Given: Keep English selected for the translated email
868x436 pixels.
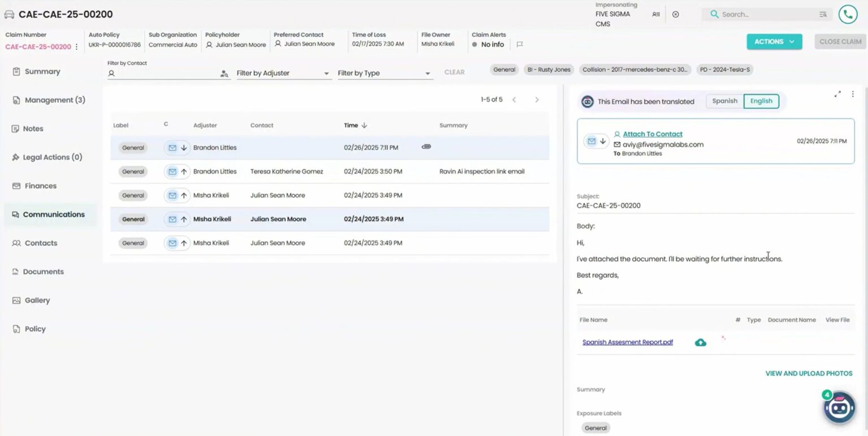Looking at the screenshot, I should point(761,101).
